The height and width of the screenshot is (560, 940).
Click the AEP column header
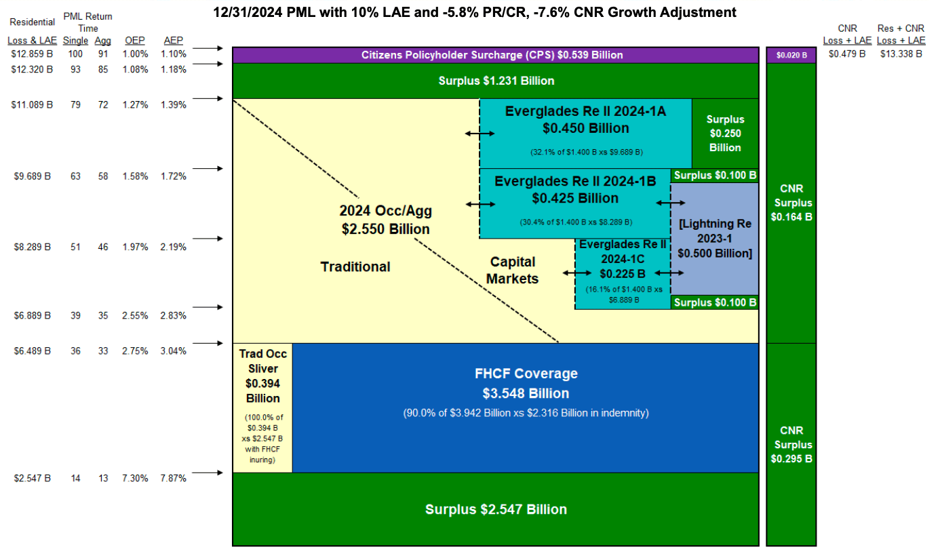pos(173,41)
